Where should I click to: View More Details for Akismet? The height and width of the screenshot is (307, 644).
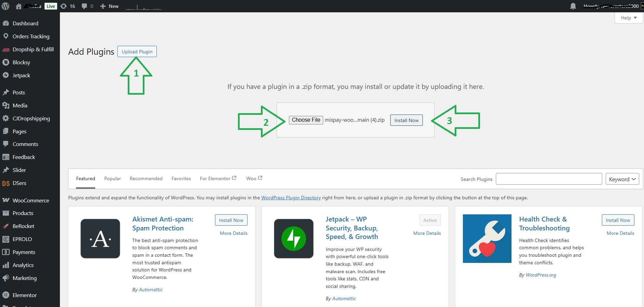pyautogui.click(x=233, y=233)
